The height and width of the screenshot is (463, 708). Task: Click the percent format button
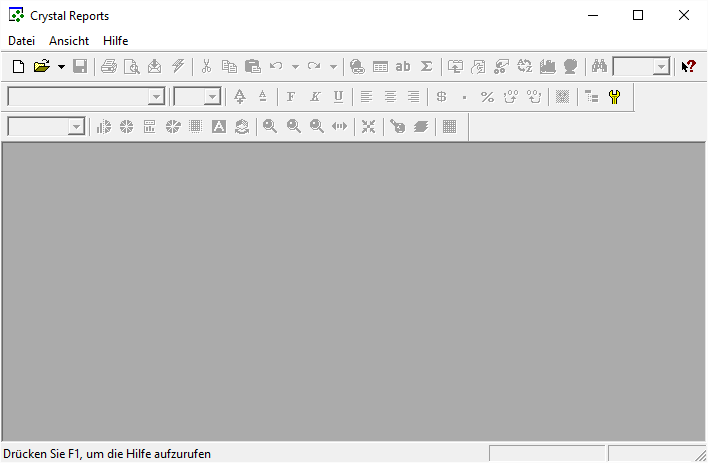[487, 97]
